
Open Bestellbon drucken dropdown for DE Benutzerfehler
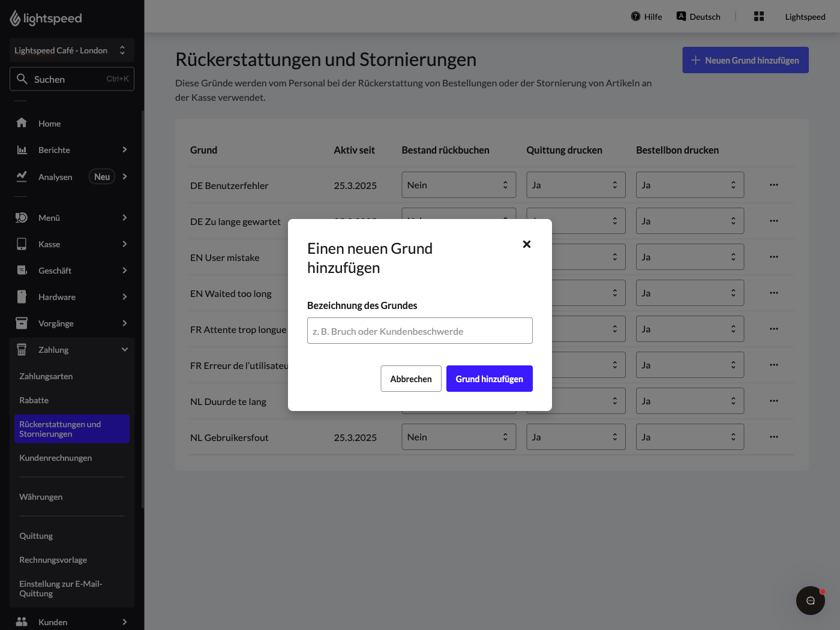click(690, 185)
